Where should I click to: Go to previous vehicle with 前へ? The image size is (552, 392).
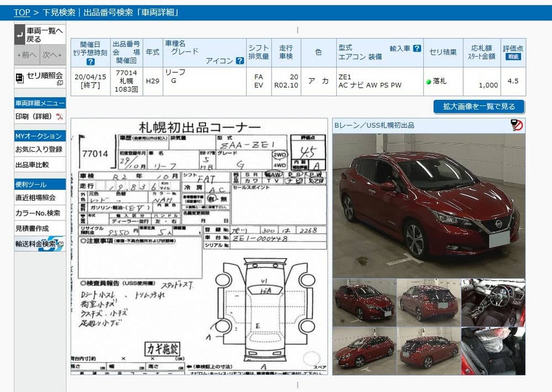tap(27, 55)
